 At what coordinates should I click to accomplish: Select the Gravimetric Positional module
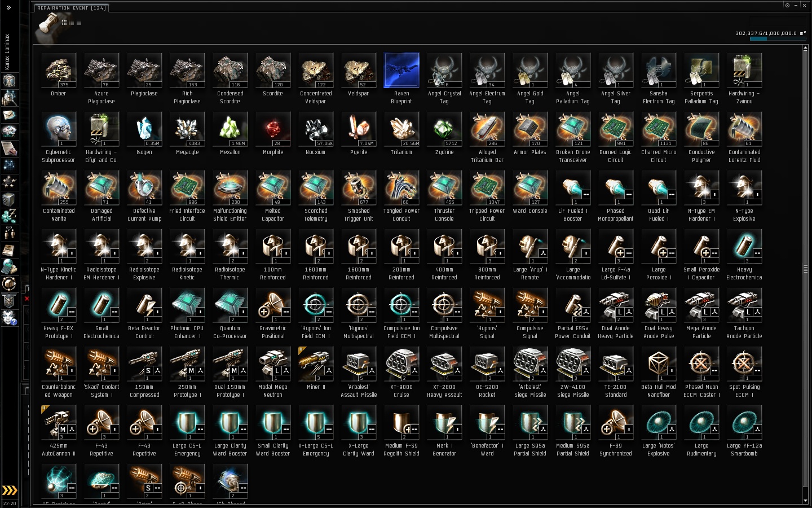coord(273,314)
